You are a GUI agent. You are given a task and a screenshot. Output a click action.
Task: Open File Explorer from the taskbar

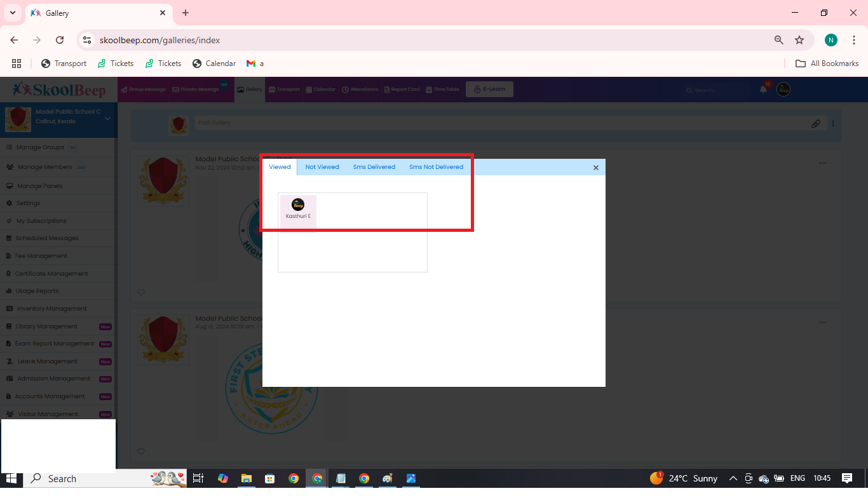(246, 478)
